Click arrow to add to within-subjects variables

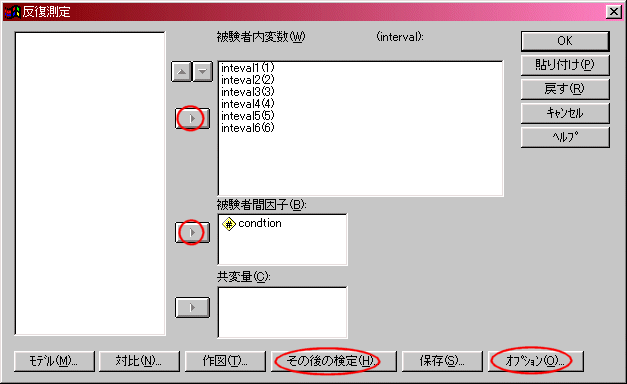(x=192, y=118)
